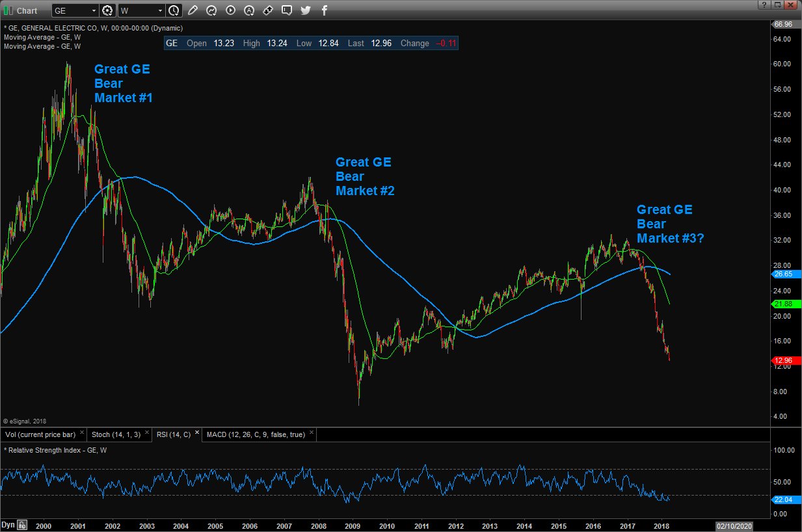
Task: Click the 100.00 RSI axis label
Action: tap(783, 450)
